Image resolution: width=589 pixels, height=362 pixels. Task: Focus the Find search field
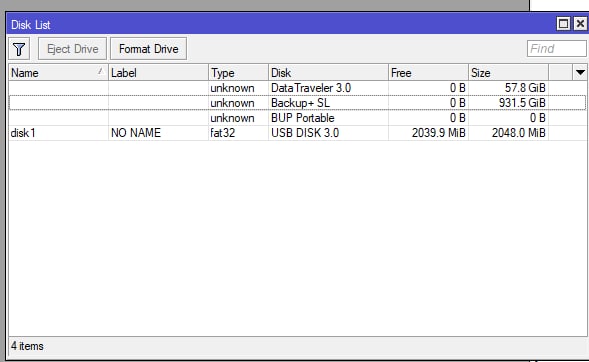point(556,49)
